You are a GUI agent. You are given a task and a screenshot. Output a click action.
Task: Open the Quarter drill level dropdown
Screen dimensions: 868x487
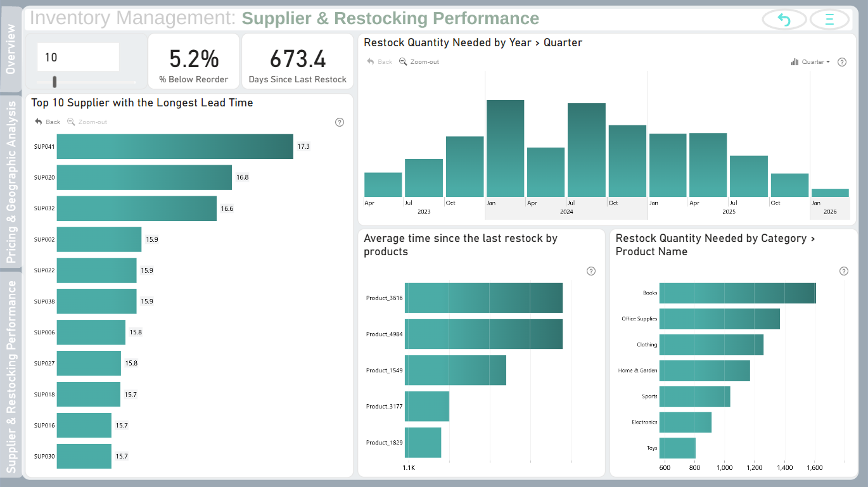pyautogui.click(x=811, y=62)
